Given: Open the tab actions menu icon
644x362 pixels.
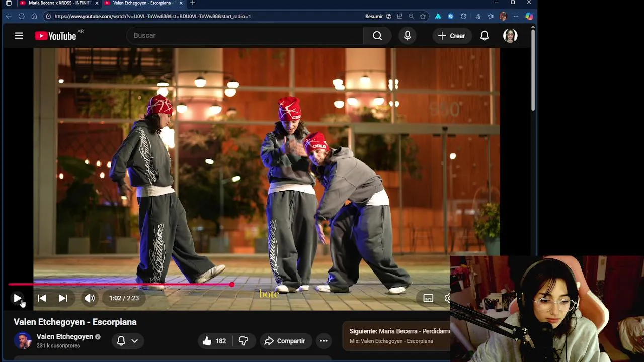Looking at the screenshot, I should [x=8, y=3].
